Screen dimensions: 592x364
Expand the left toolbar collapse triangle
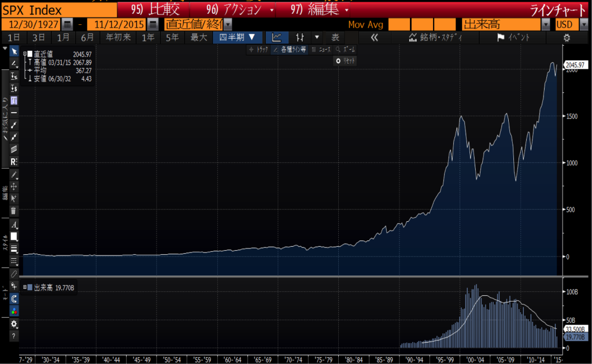tap(5, 49)
